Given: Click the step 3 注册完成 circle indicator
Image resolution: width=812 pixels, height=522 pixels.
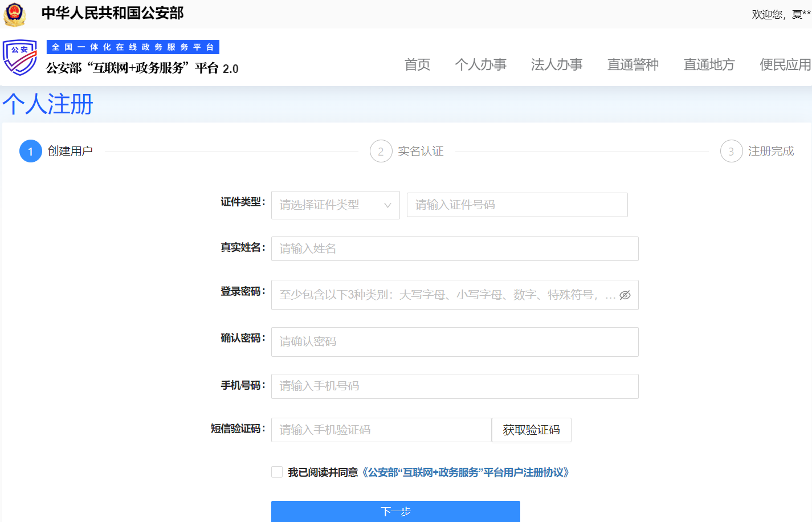Looking at the screenshot, I should tap(731, 151).
